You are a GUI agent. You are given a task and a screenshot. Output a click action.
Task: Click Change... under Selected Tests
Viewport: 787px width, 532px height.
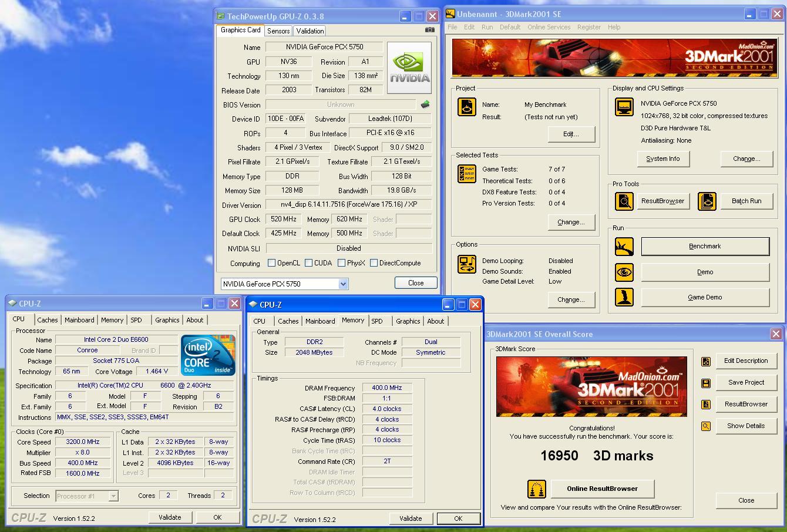point(571,222)
